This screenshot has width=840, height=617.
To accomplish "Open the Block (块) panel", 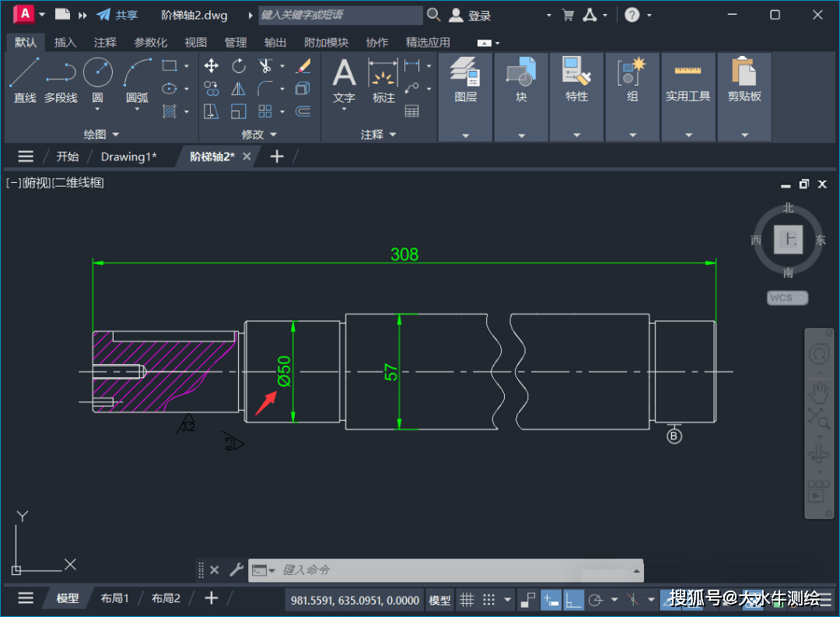I will click(521, 97).
